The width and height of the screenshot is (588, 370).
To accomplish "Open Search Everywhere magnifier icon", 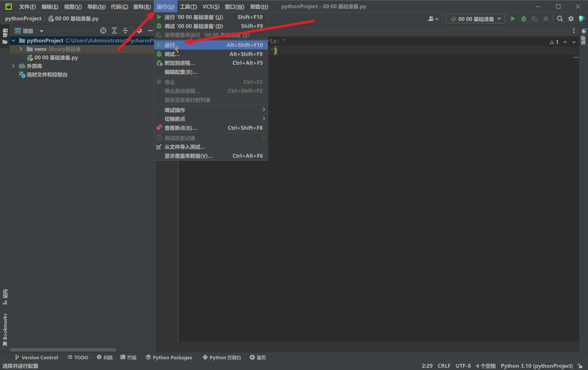I will pyautogui.click(x=560, y=19).
